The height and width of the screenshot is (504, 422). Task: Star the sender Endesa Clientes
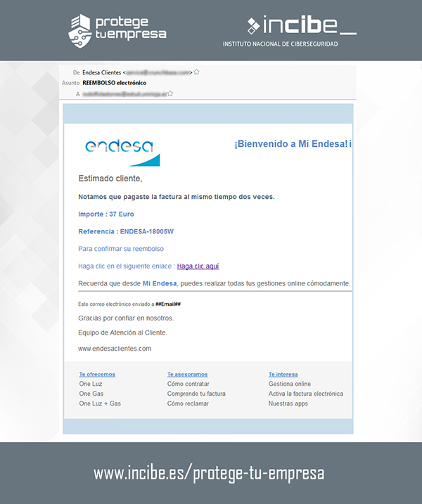click(x=196, y=72)
